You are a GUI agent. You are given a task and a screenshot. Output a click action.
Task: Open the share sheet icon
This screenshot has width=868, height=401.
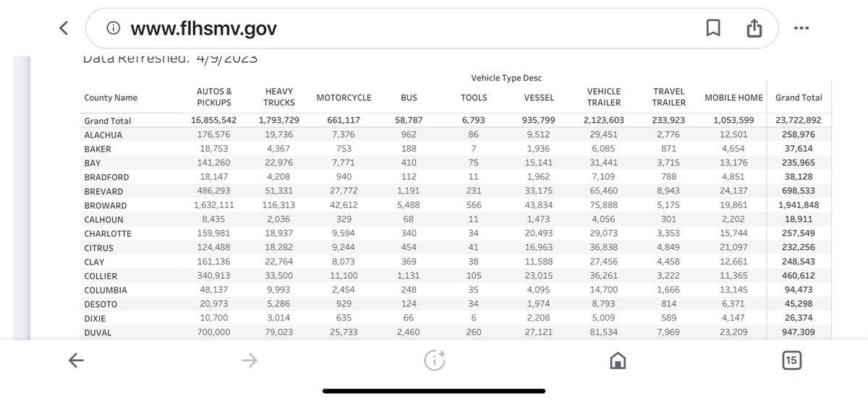click(x=754, y=28)
